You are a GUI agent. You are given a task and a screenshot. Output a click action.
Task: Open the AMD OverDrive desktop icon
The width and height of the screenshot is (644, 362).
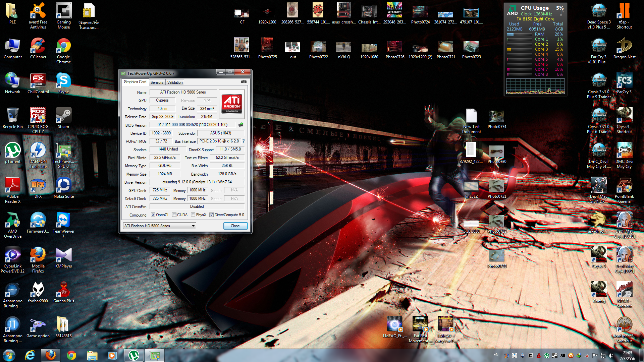[12, 221]
